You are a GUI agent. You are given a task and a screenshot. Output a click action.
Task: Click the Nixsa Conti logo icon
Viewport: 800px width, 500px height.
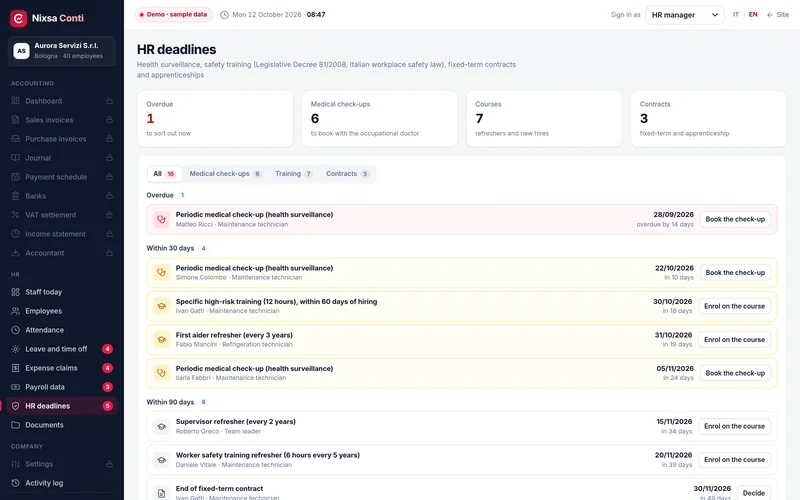(18, 18)
